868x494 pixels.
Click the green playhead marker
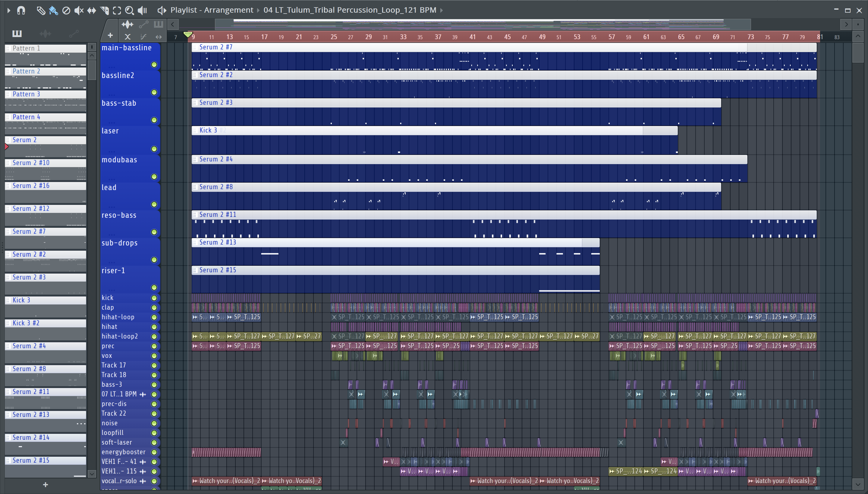(x=187, y=35)
